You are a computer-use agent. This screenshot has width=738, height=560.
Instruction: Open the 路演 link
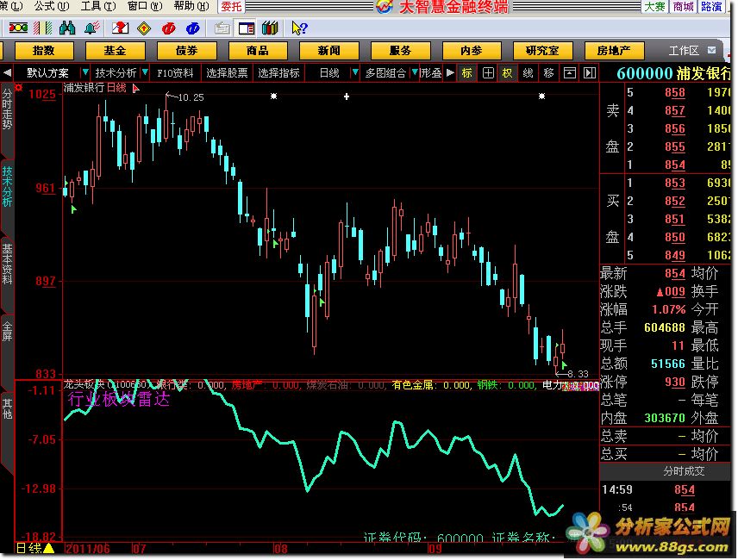711,7
